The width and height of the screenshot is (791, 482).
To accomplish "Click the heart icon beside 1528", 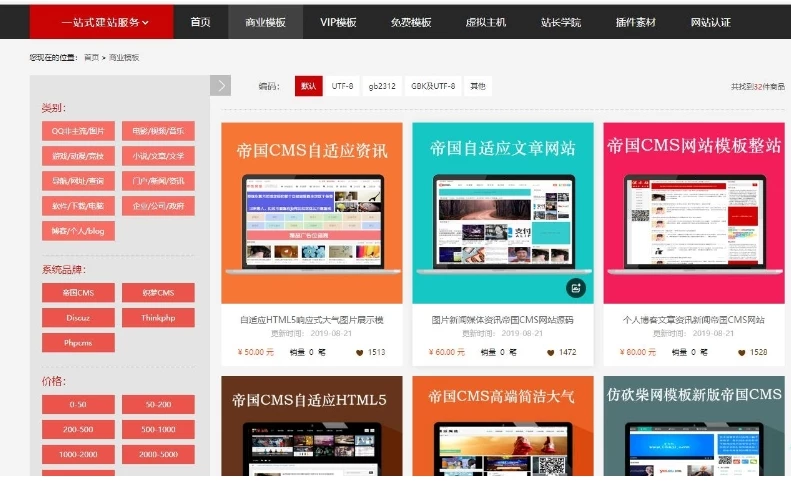I will coord(741,352).
